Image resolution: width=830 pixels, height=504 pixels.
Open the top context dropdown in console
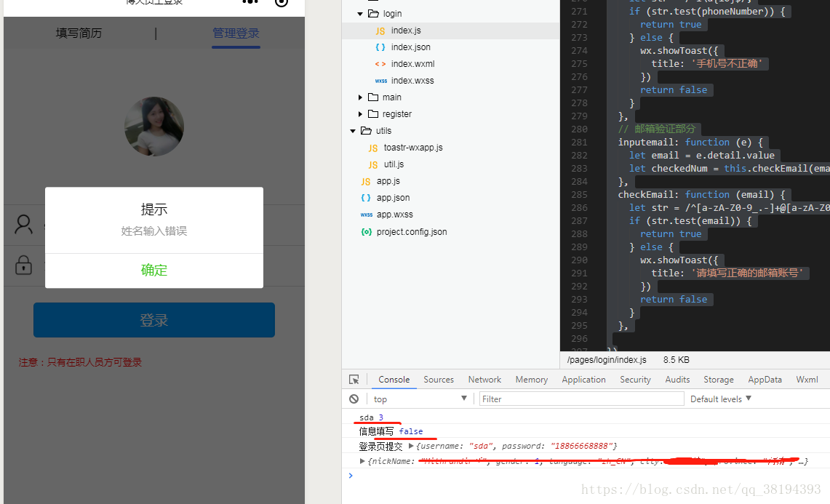420,399
